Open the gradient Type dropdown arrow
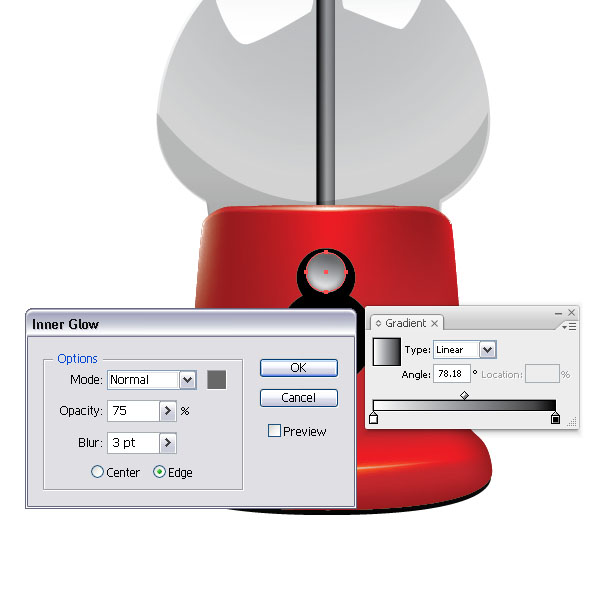 pyautogui.click(x=488, y=349)
